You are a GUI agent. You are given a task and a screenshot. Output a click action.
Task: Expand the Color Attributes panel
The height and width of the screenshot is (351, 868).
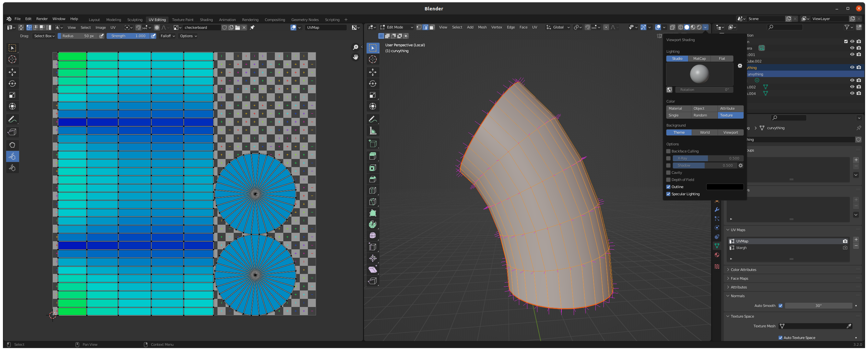pos(743,270)
